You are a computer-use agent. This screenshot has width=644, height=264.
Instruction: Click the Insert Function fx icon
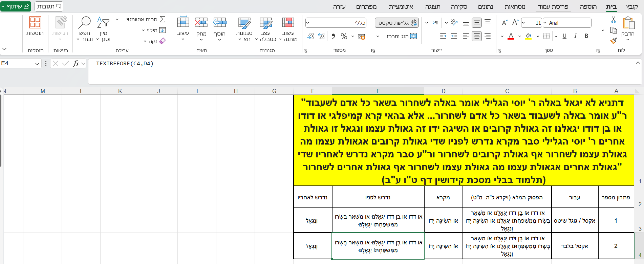(76, 63)
